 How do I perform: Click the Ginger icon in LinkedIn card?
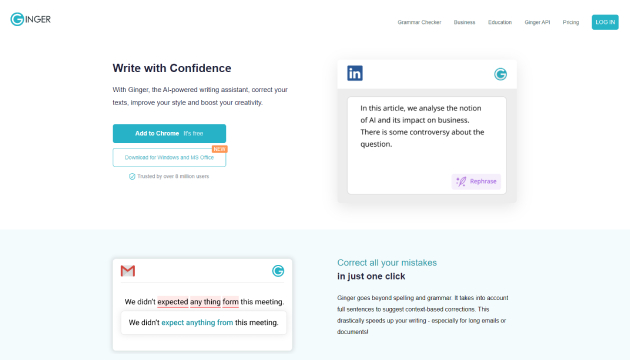coord(500,74)
